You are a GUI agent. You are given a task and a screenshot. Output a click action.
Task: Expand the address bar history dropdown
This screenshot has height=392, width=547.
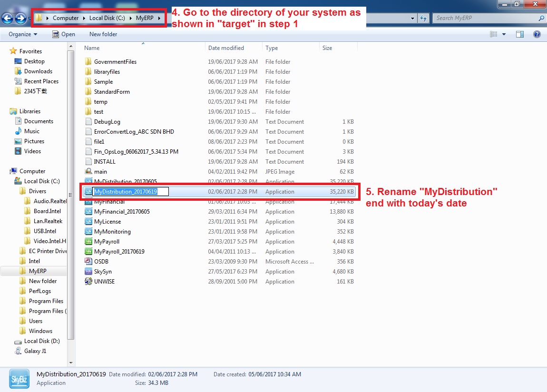point(412,19)
